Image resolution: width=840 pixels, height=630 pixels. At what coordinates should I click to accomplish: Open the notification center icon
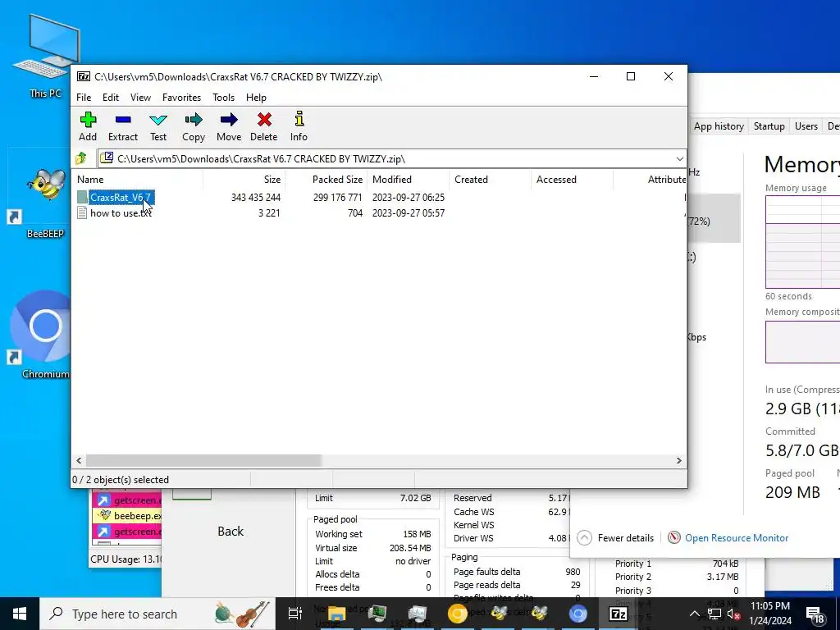815,614
